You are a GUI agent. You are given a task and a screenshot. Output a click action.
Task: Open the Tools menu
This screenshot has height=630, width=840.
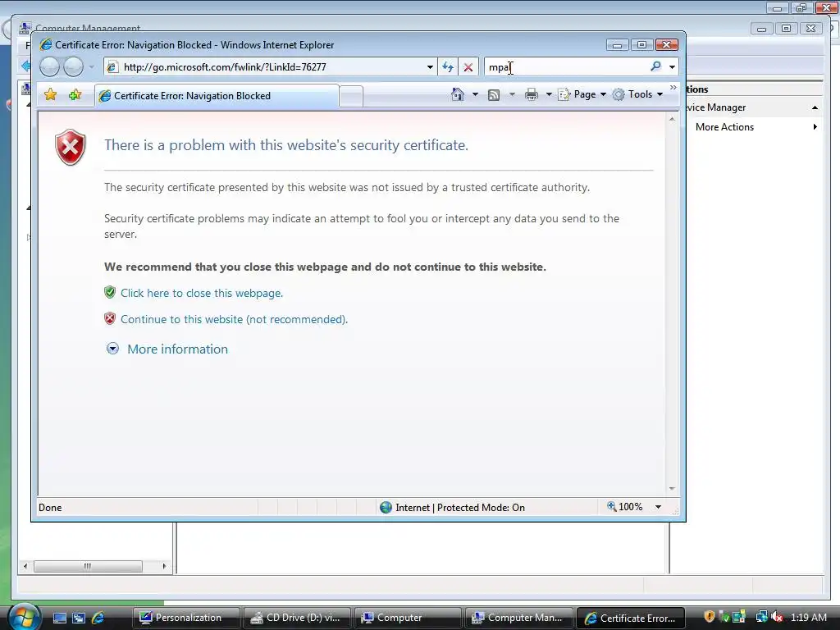(638, 94)
